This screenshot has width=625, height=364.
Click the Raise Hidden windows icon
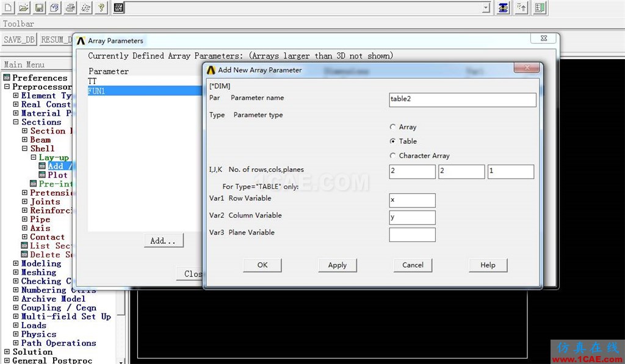pyautogui.click(x=504, y=7)
